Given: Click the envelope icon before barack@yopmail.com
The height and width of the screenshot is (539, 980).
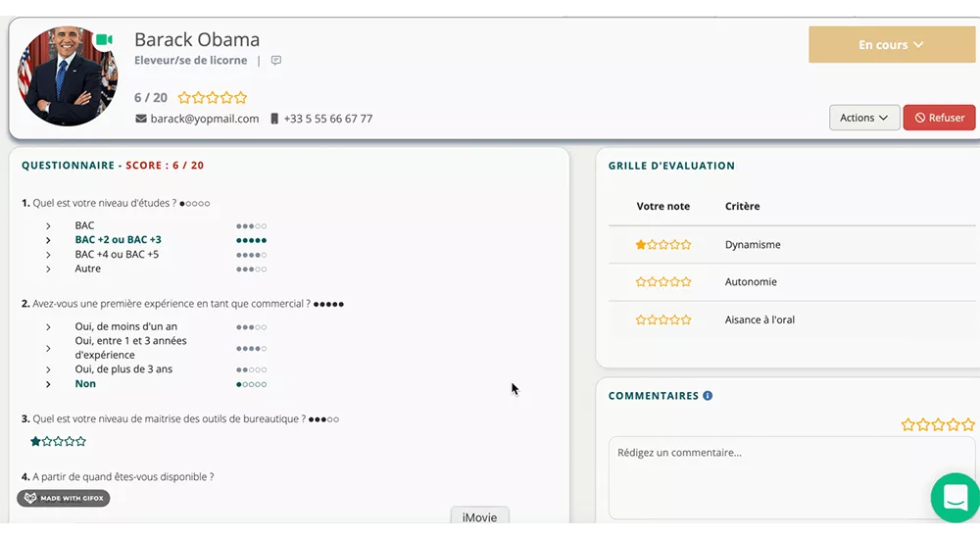Looking at the screenshot, I should click(141, 119).
